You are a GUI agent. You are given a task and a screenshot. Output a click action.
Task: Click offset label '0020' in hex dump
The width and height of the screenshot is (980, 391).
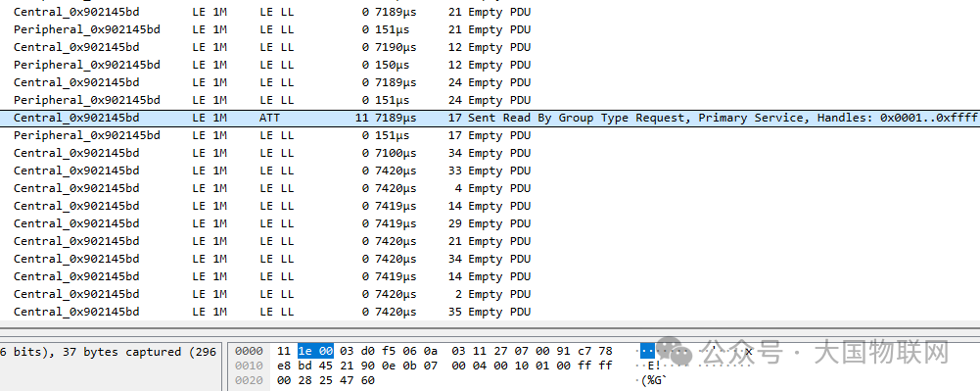point(249,380)
